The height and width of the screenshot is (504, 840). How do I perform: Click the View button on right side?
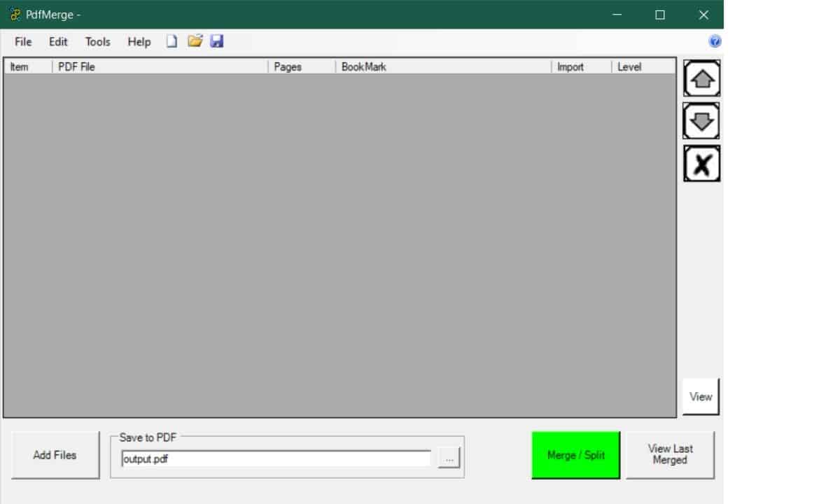coord(701,397)
